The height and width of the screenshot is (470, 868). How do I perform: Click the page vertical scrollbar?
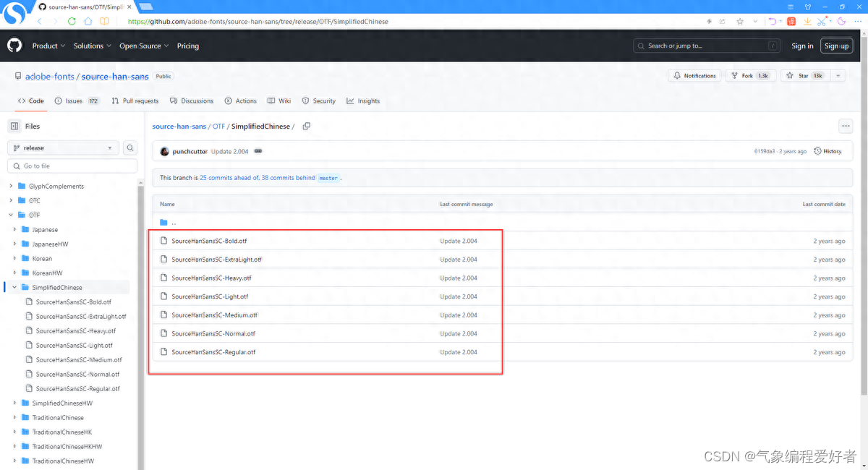[863, 217]
